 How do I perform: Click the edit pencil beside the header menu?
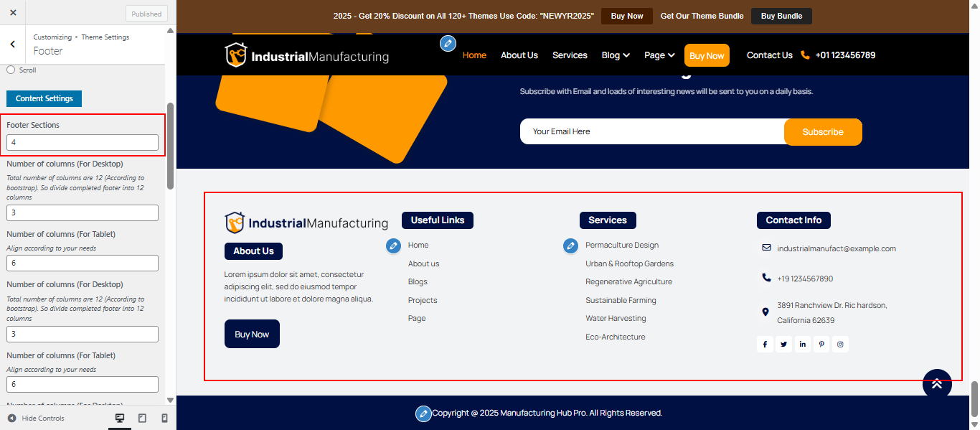tap(448, 43)
